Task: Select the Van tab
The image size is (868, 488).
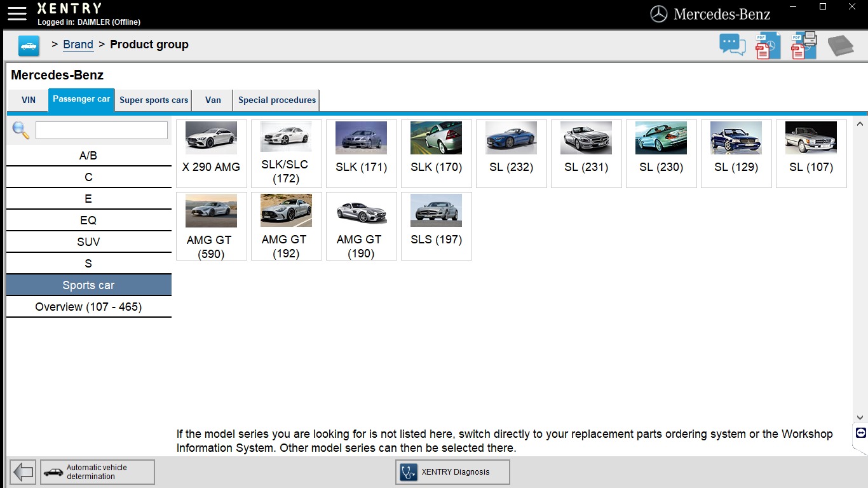Action: point(213,100)
